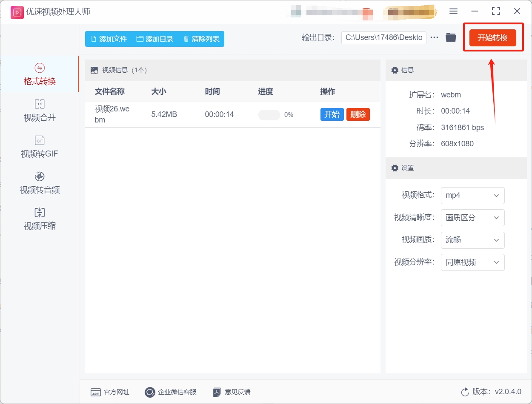
Task: Switch to 视频转GIF tab
Action: click(40, 147)
